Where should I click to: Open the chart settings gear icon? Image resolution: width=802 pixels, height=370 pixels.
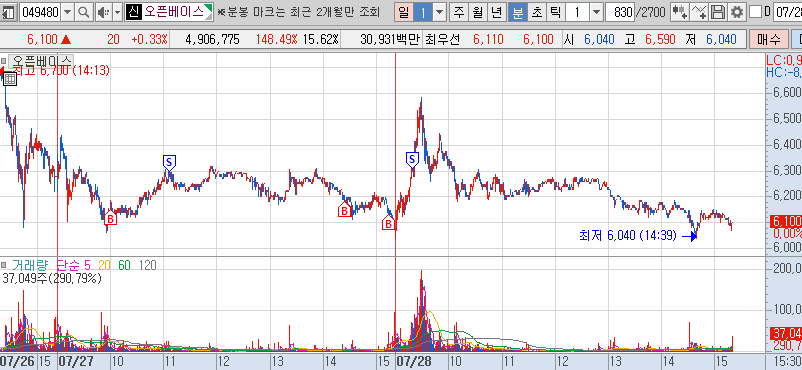click(737, 12)
